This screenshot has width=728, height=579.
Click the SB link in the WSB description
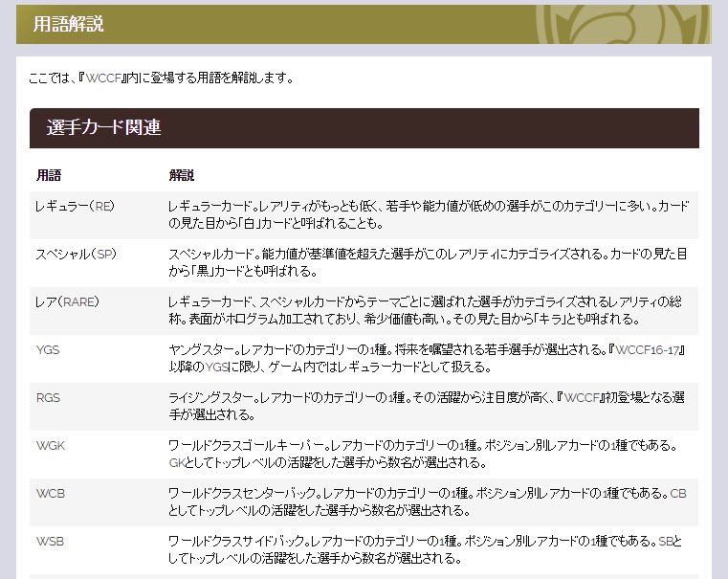(x=665, y=541)
